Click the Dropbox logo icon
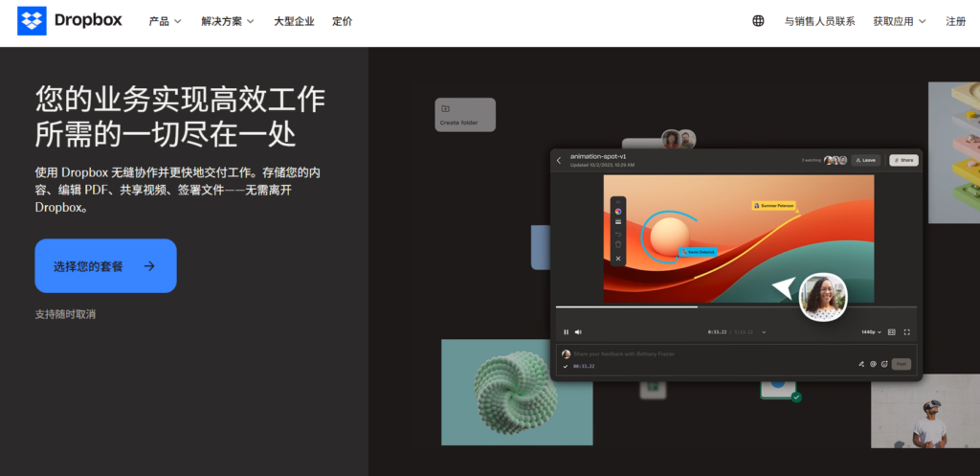This screenshot has width=980, height=476. coord(32,20)
